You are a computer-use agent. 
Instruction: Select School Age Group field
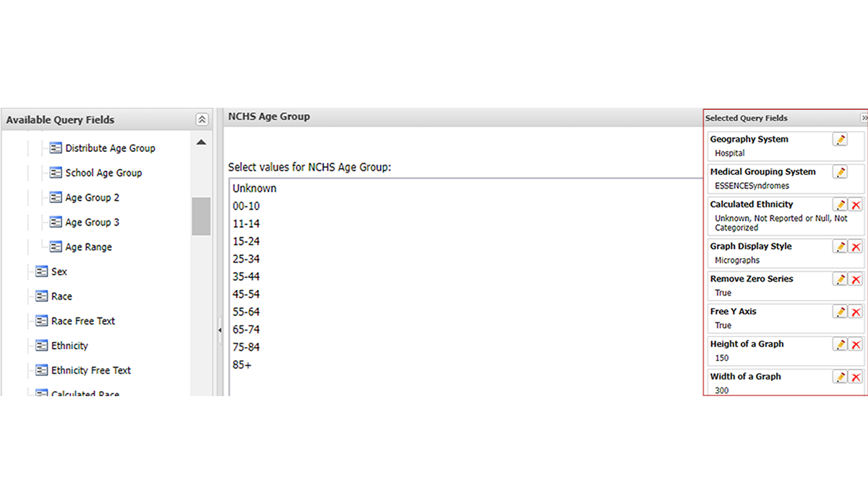(x=103, y=173)
